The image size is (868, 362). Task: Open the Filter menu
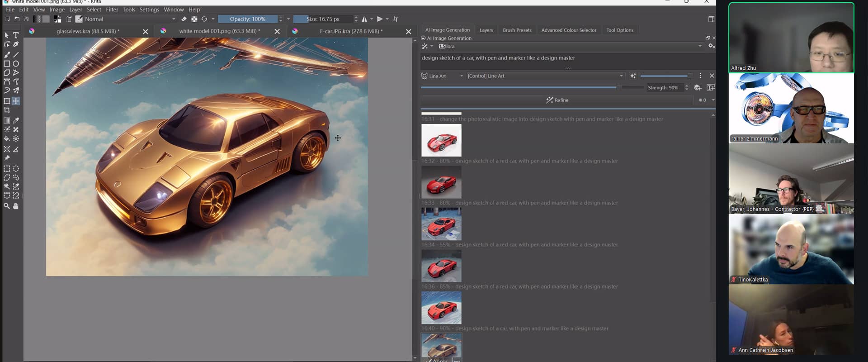pyautogui.click(x=112, y=10)
